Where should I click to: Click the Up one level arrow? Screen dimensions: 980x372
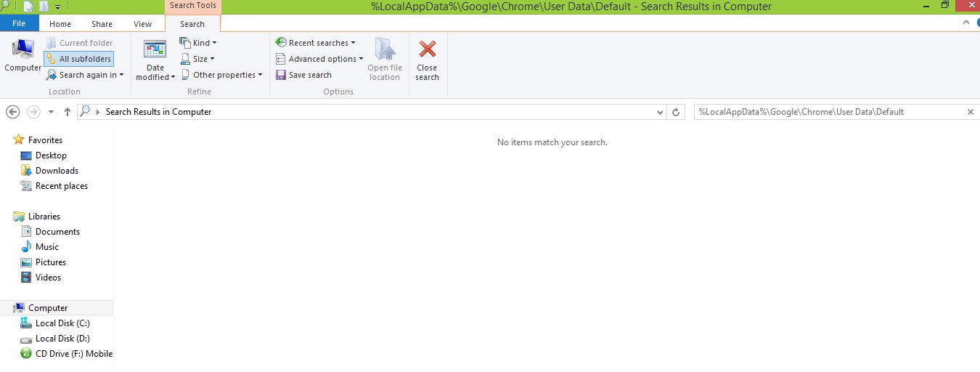click(x=68, y=112)
